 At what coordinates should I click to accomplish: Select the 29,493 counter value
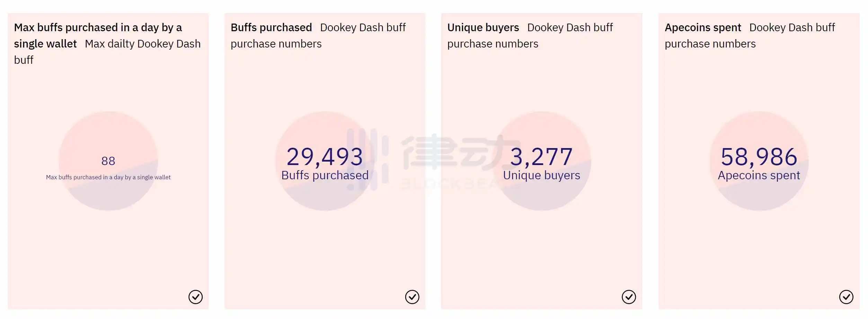pyautogui.click(x=325, y=157)
